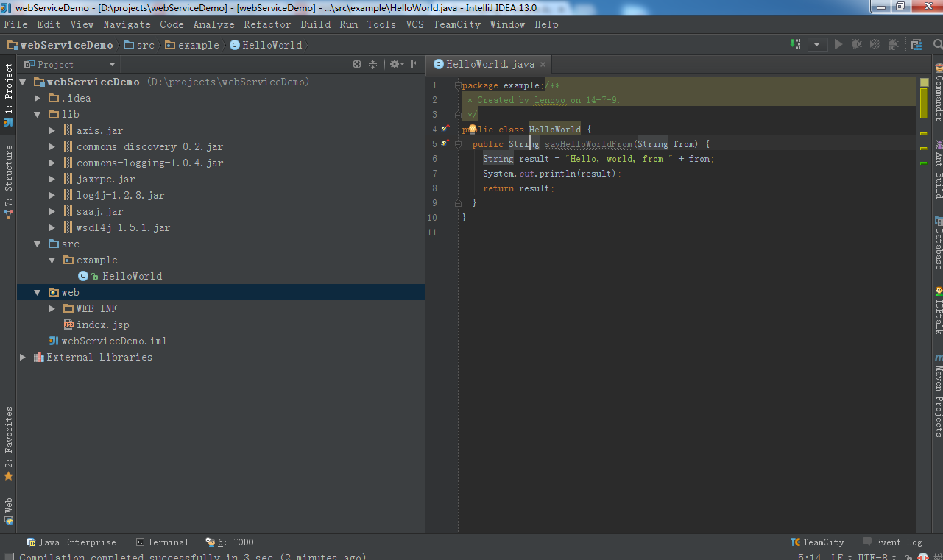Image resolution: width=943 pixels, height=560 pixels.
Task: Fold the package comment block at line 1
Action: click(x=458, y=85)
